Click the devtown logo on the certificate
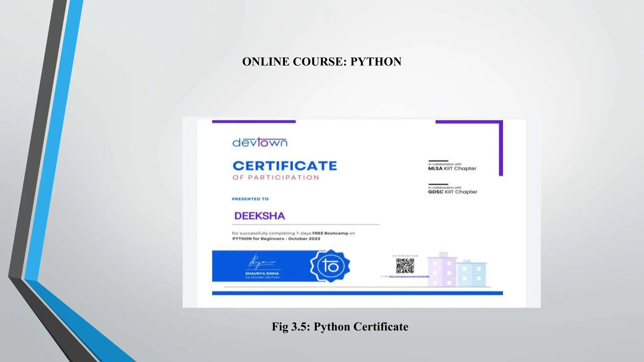The width and height of the screenshot is (644, 362). pos(260,143)
